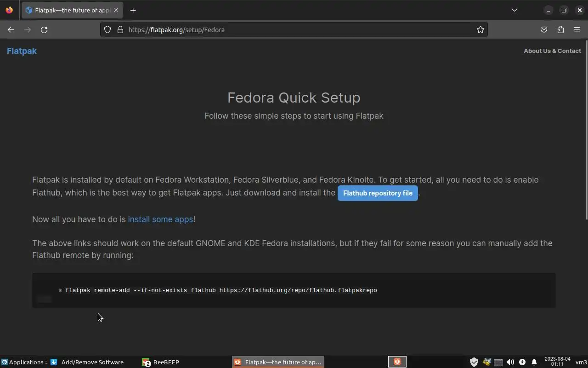Open the volume speaker tray icon

[510, 362]
